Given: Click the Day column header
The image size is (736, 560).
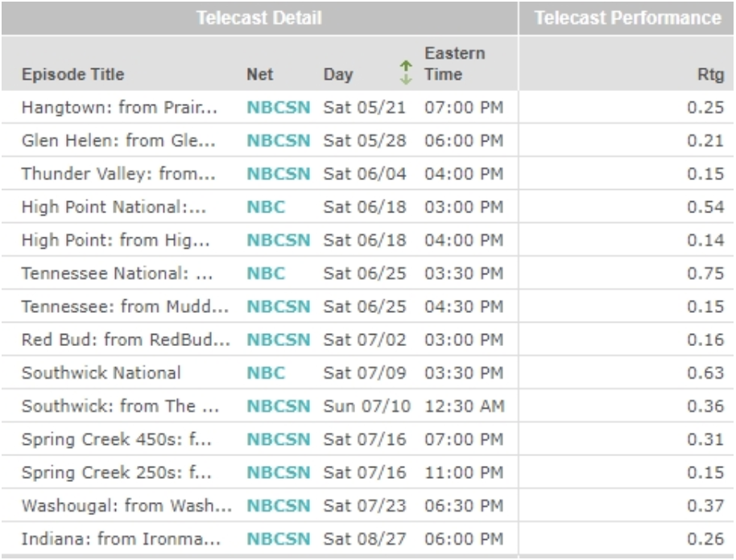Looking at the screenshot, I should [337, 75].
